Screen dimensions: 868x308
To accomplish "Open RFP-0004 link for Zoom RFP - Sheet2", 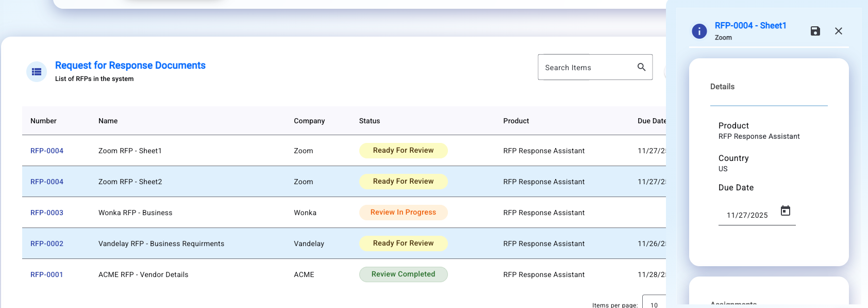I will coord(47,182).
